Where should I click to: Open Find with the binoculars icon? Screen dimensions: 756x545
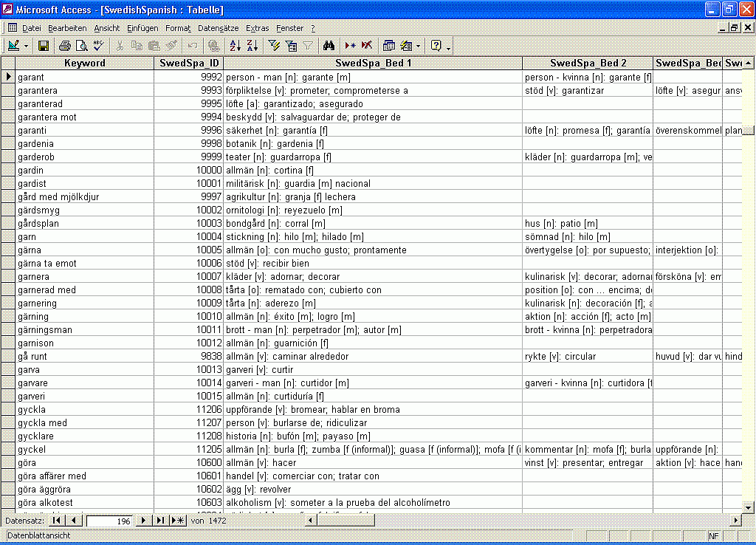click(x=329, y=46)
